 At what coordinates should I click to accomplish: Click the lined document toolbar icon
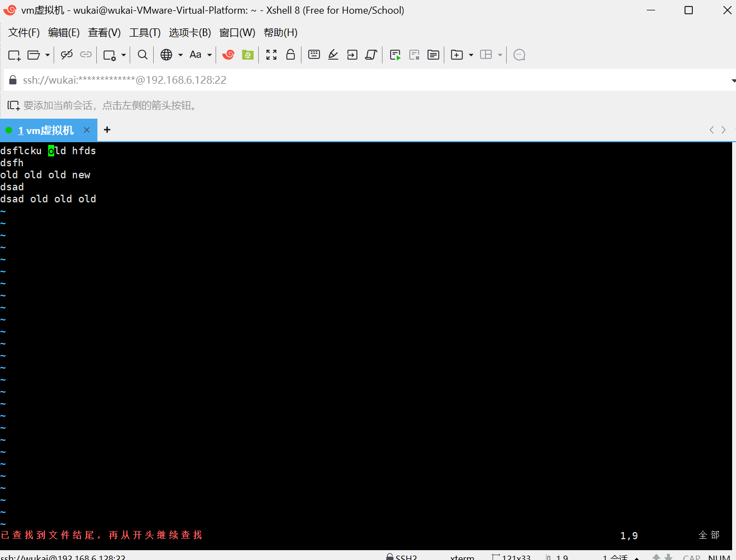coord(433,55)
